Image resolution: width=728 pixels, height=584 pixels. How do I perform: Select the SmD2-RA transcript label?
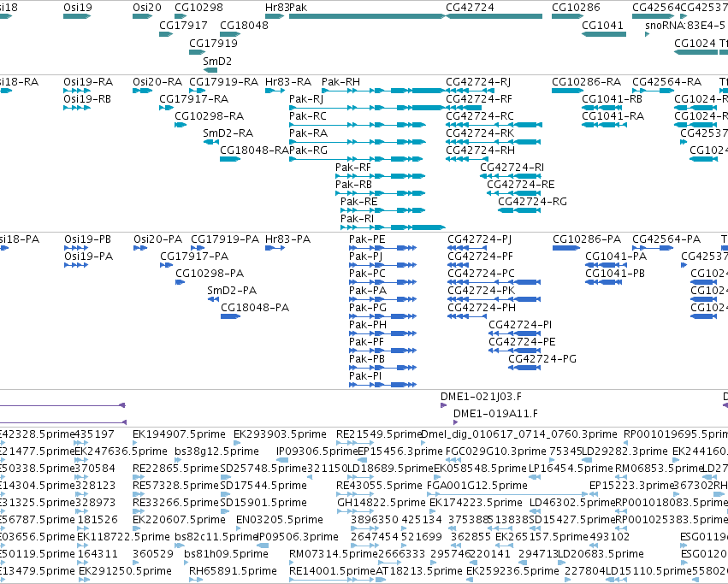228,133
